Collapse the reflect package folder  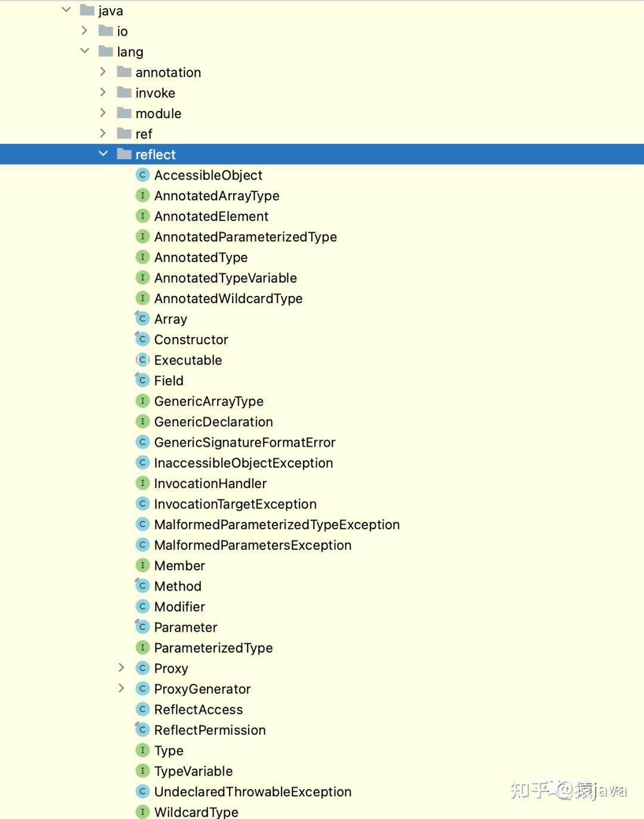click(103, 154)
